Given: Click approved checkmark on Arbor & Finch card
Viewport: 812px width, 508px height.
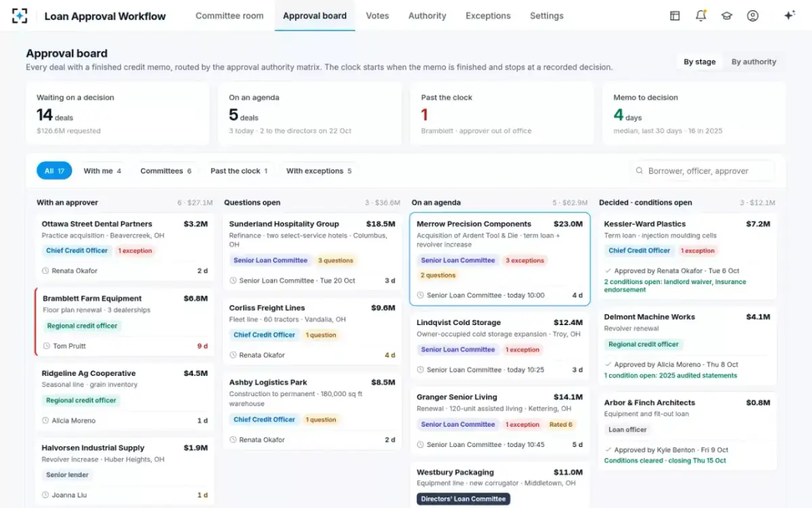Looking at the screenshot, I should 608,450.
